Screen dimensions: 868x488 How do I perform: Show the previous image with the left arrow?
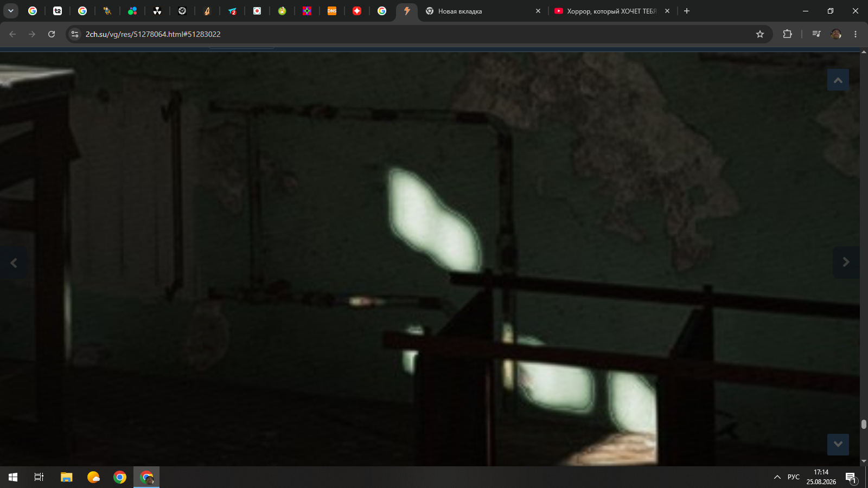click(x=14, y=263)
